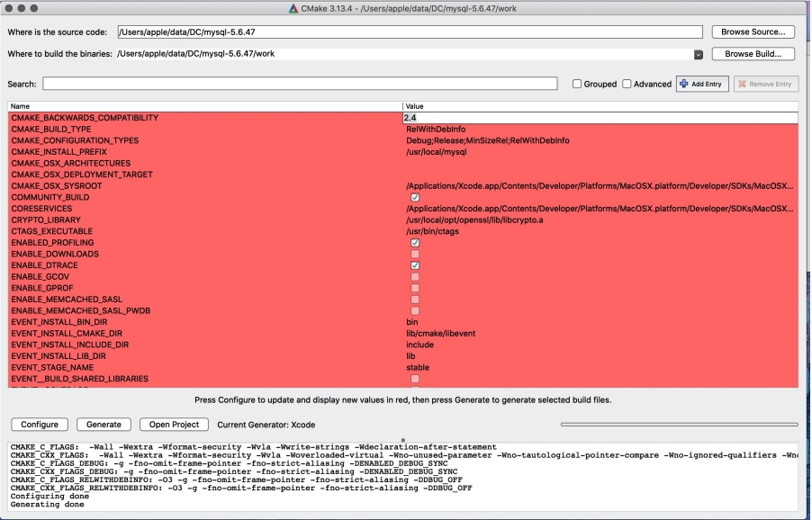
Task: Click the progress bar beside Current Generator
Action: [x=679, y=425]
